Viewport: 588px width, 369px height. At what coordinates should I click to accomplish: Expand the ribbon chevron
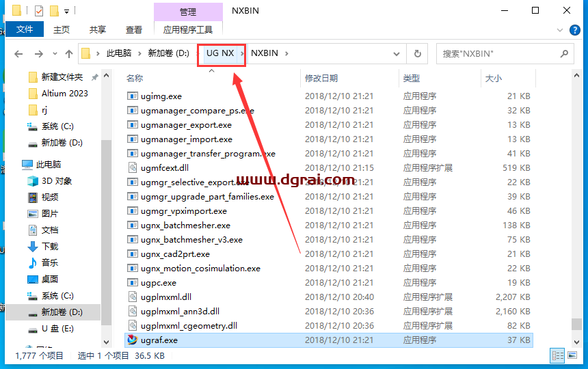pos(560,30)
